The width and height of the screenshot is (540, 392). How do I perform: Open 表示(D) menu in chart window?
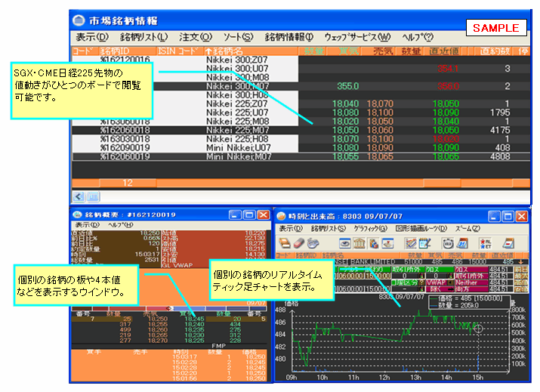[291, 228]
